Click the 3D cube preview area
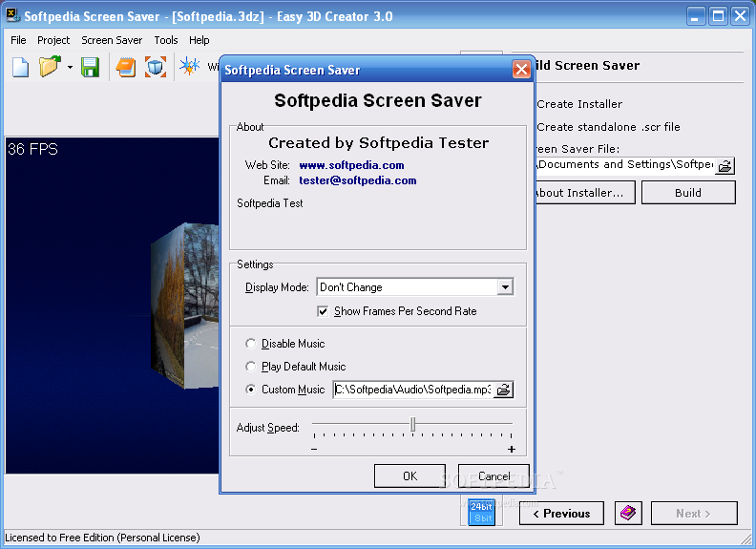Screen dimensions: 756x549 click(x=112, y=306)
